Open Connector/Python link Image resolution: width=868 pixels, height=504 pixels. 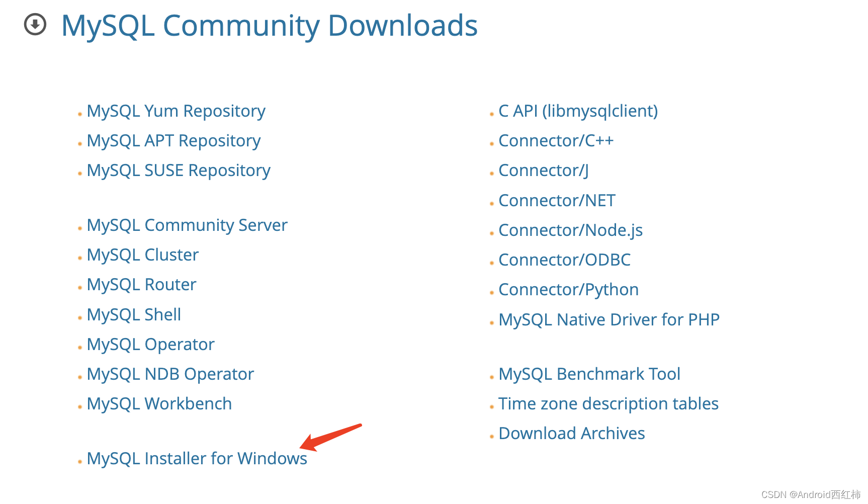click(x=569, y=290)
